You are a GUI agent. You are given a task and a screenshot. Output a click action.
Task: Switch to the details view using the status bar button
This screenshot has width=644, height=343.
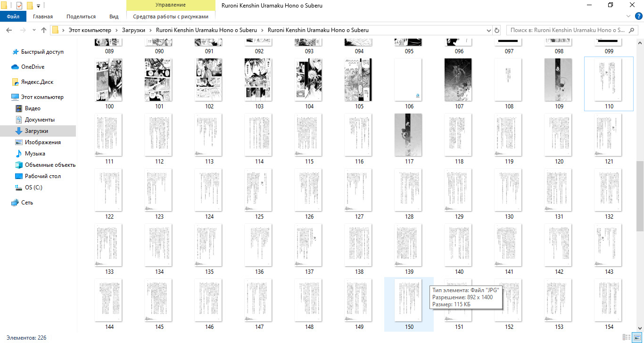[627, 338]
